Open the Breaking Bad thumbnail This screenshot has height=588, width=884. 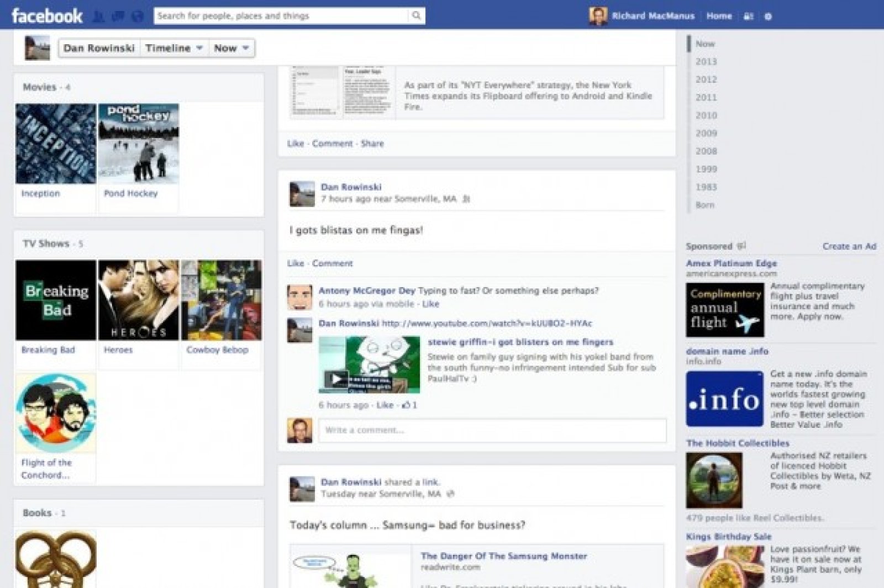coord(56,300)
